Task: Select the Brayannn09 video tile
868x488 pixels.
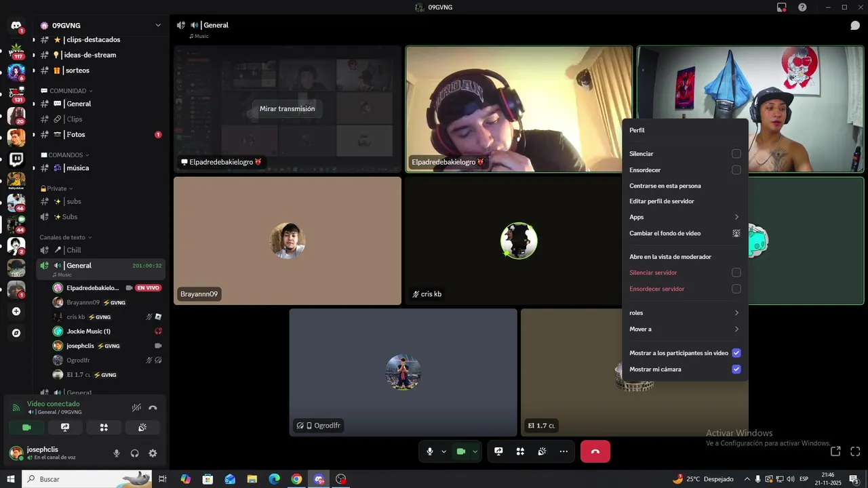Action: point(288,241)
